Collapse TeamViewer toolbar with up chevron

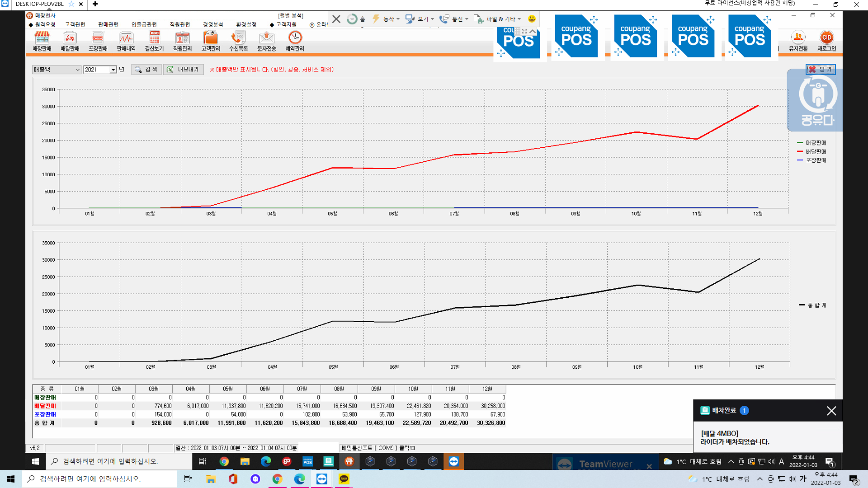click(533, 31)
